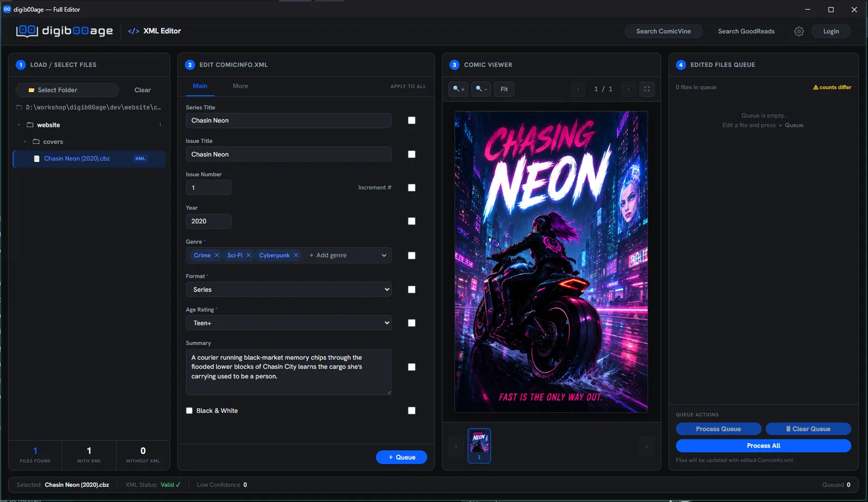Add file to queue with + Queue

coord(401,458)
